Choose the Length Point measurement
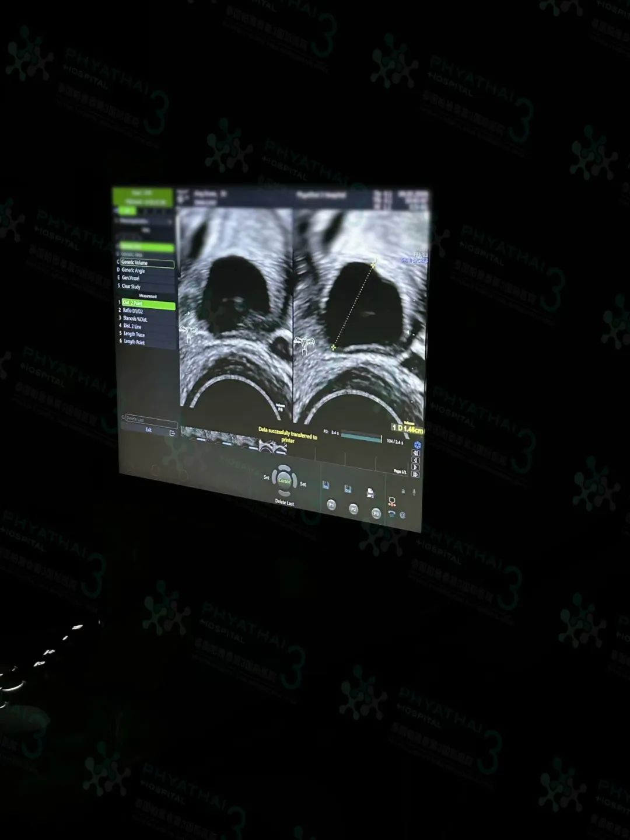Viewport: 630px width, 840px height. (x=149, y=342)
